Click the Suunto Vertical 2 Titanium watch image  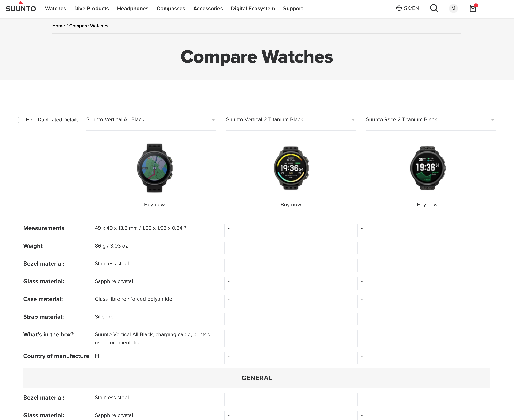tap(291, 168)
